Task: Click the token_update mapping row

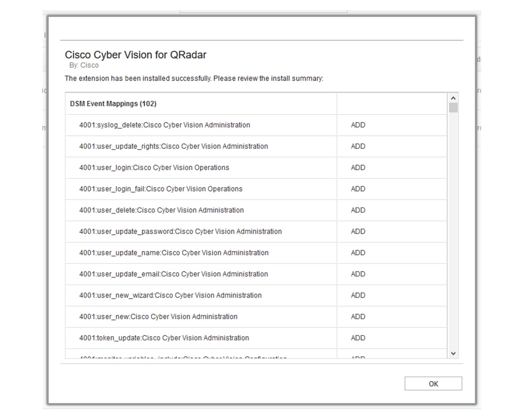Action: 164,338
